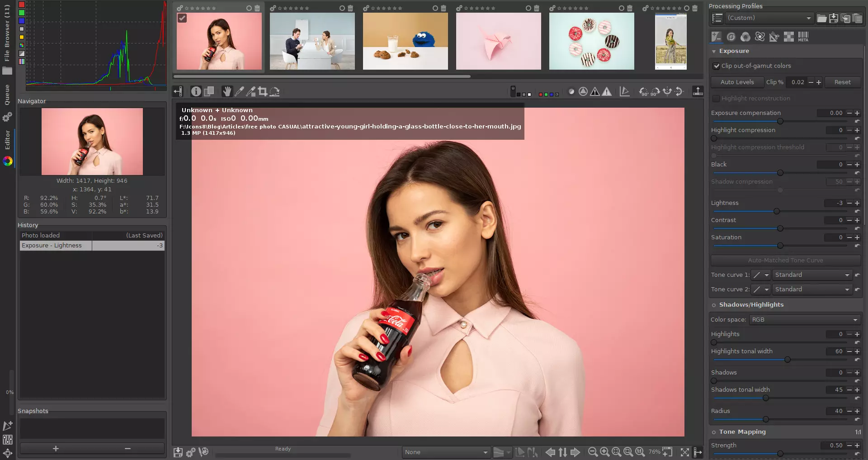Toggle green histogram channel
This screenshot has width=868, height=460.
(x=21, y=13)
